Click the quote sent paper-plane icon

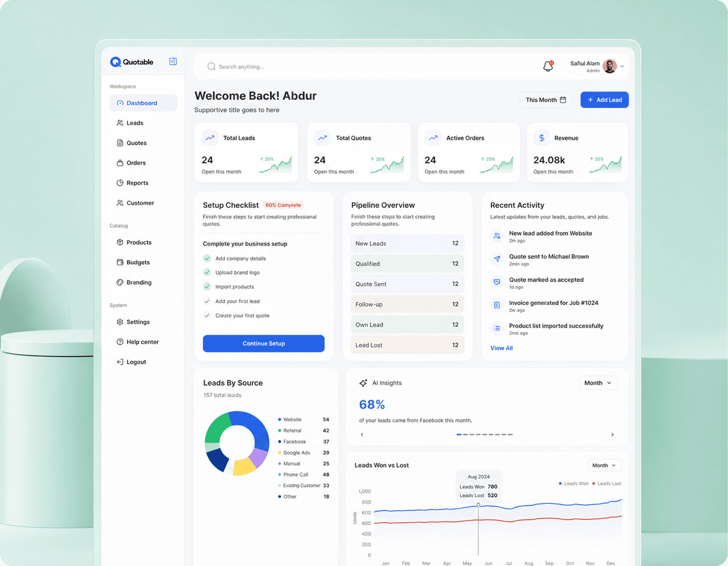(x=497, y=259)
